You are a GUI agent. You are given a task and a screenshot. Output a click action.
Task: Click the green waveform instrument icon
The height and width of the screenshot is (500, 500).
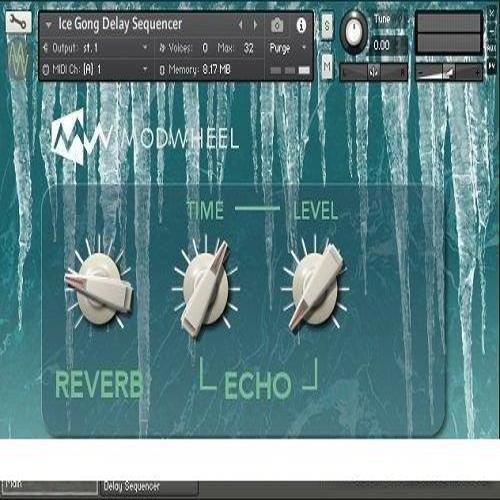pyautogui.click(x=17, y=59)
